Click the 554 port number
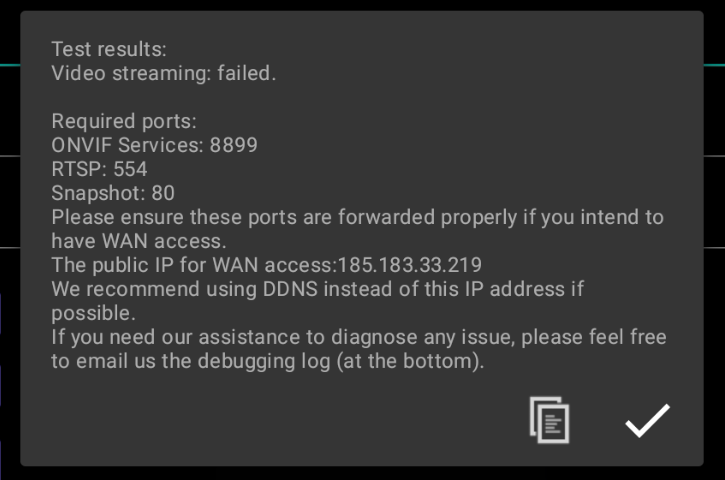The height and width of the screenshot is (480, 725). coord(130,169)
